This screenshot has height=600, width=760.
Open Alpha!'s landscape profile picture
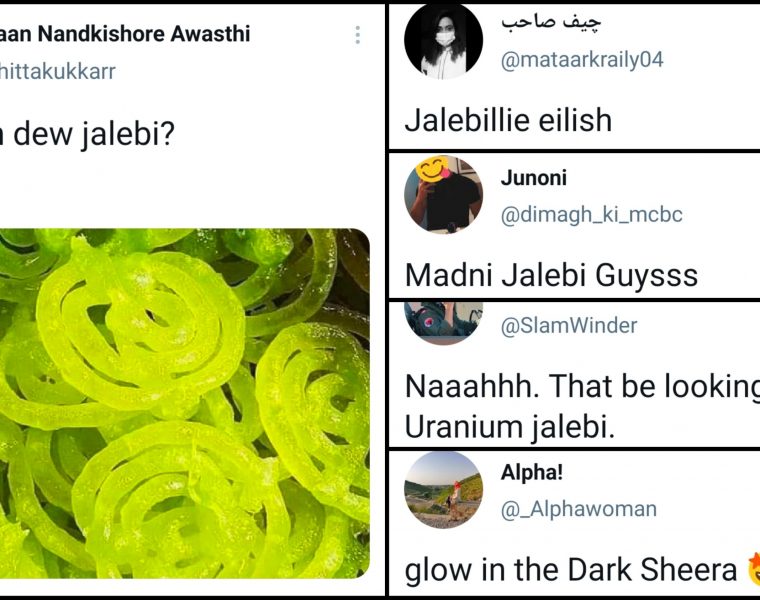pos(443,490)
